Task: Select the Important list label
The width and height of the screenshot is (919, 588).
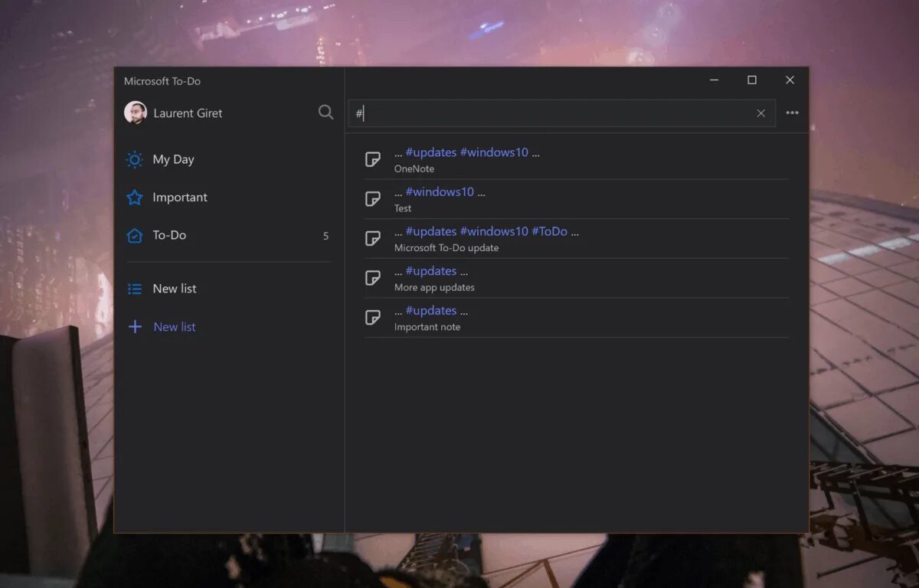Action: point(180,198)
